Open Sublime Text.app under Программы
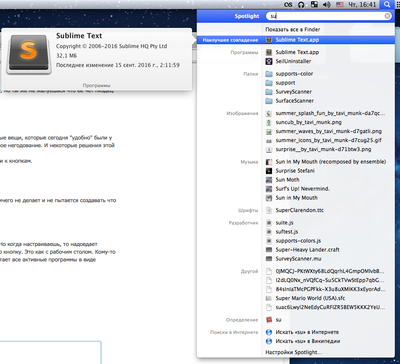This screenshot has width=400, height=364. click(297, 52)
